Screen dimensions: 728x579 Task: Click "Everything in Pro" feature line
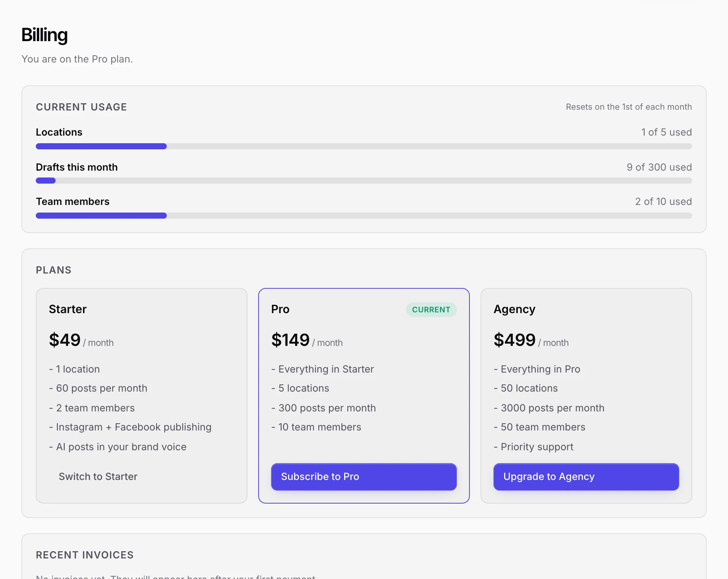coord(537,369)
